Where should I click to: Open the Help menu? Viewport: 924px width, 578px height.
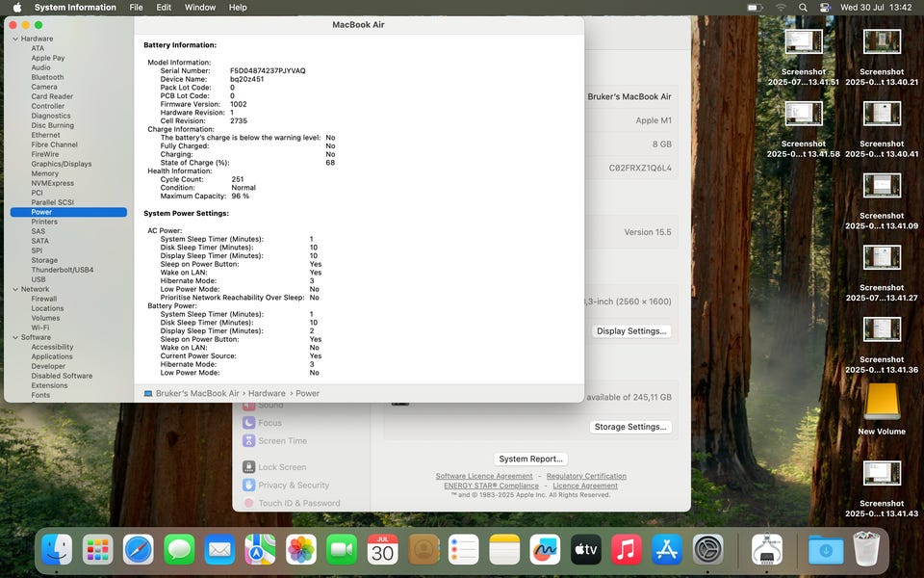tap(238, 7)
